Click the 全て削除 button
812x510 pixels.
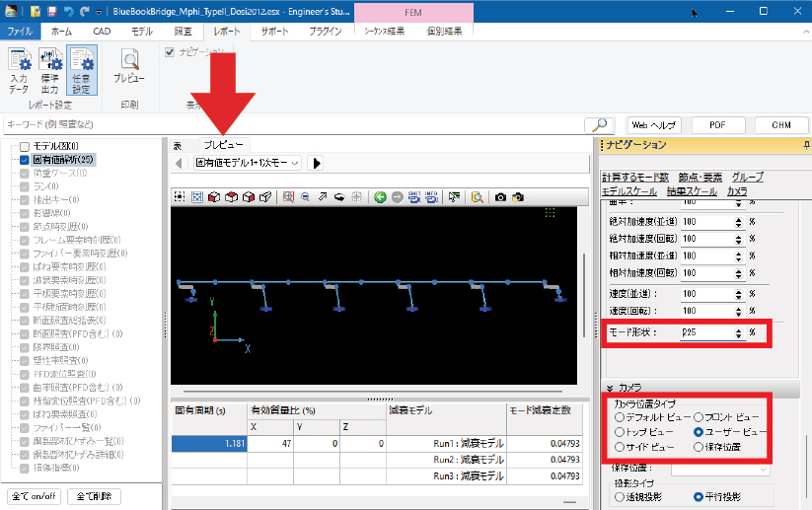[x=95, y=496]
